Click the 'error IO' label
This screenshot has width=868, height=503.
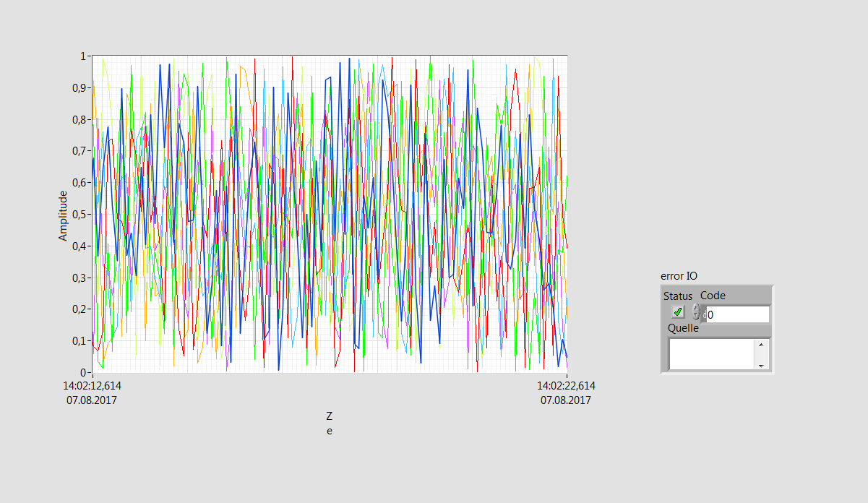[679, 276]
